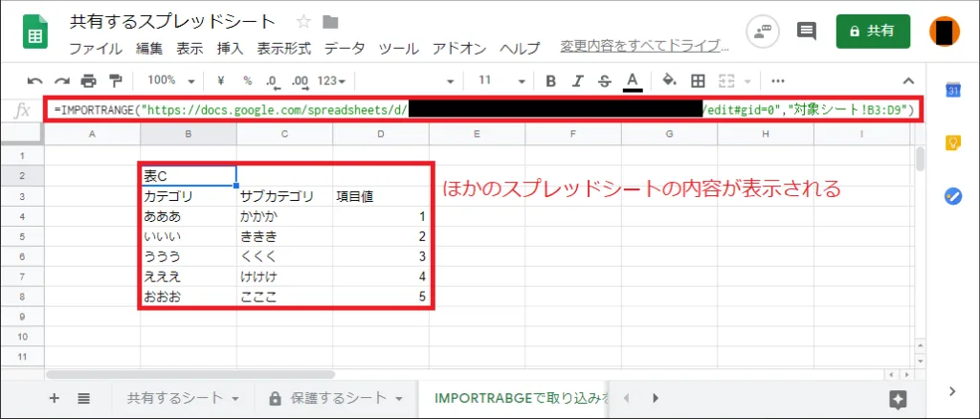
Task: Open the merge cells options arrow
Action: pyautogui.click(x=746, y=81)
